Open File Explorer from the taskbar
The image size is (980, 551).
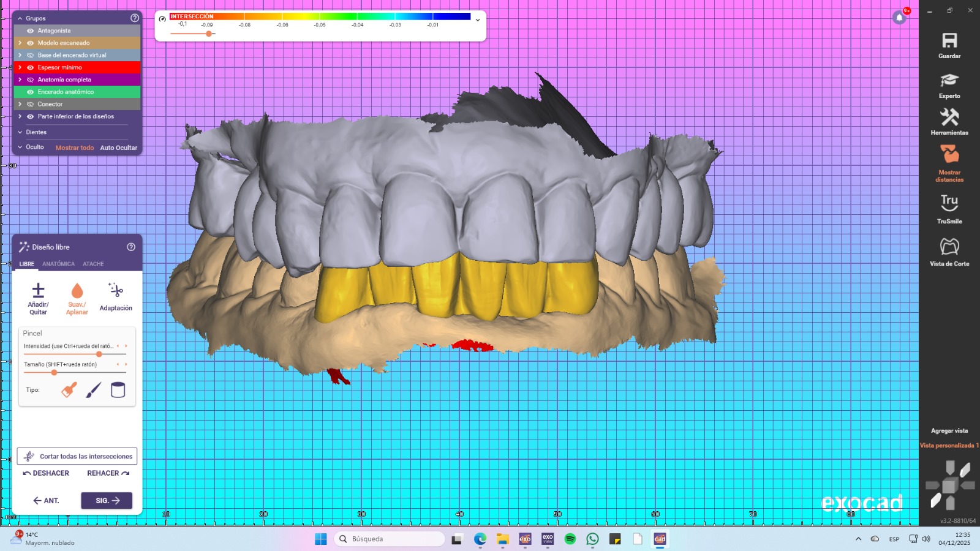point(503,539)
